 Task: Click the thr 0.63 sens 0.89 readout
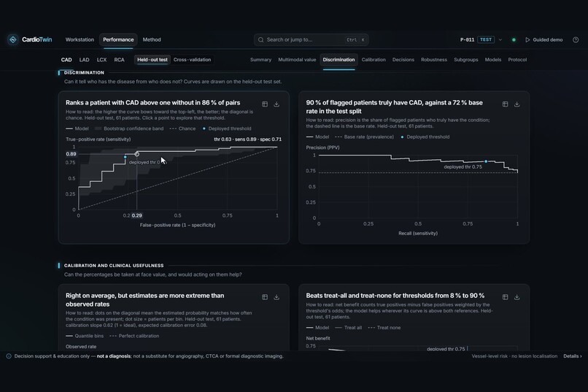[x=247, y=139]
